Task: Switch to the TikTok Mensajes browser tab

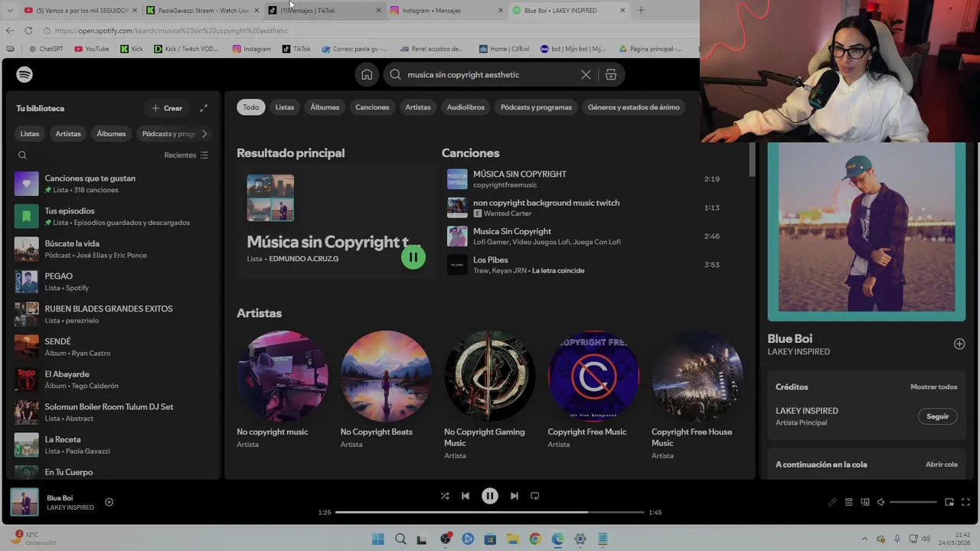Action: tap(324, 10)
